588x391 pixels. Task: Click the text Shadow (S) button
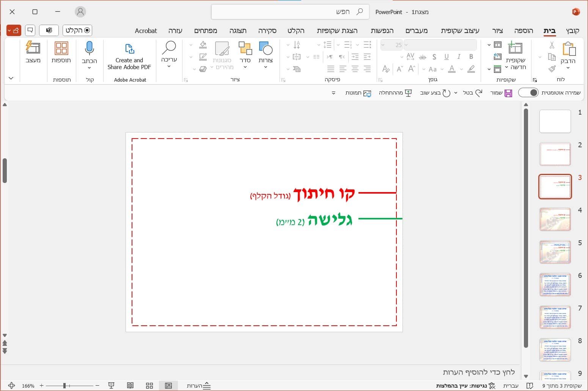(x=434, y=57)
